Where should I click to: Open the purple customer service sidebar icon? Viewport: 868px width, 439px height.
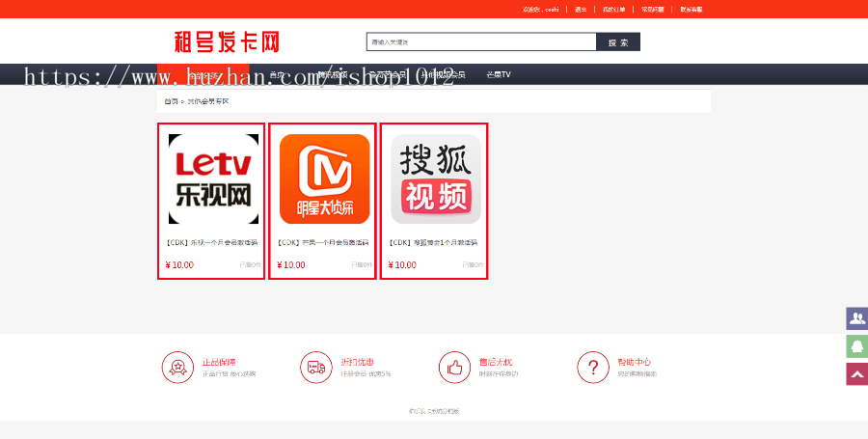point(857,318)
